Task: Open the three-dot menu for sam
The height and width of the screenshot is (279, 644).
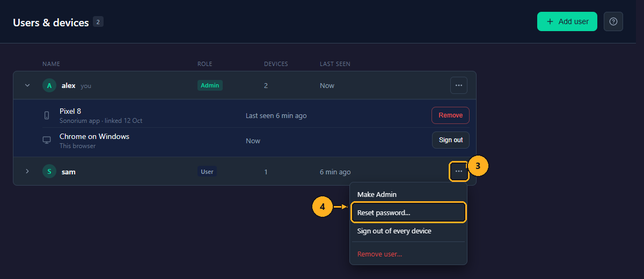Action: click(x=459, y=171)
